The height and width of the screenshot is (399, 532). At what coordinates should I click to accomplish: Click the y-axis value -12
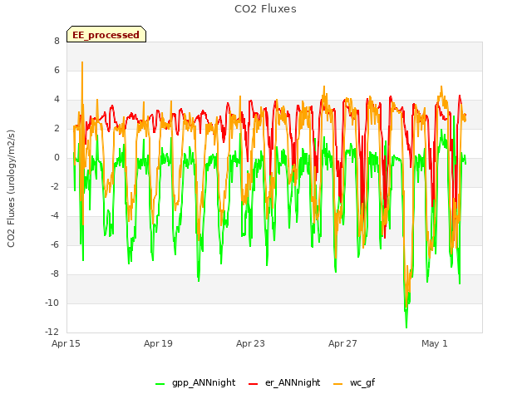[x=52, y=332]
